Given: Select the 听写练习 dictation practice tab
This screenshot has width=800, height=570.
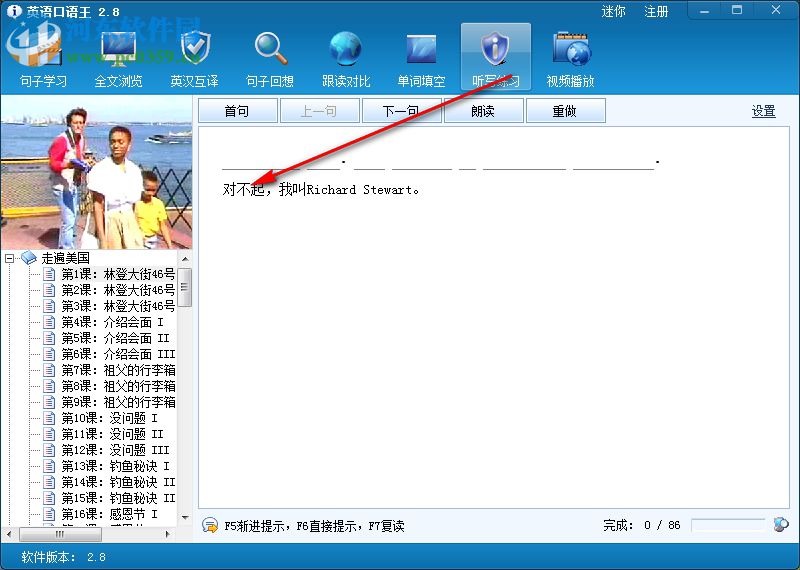Looking at the screenshot, I should coord(496,57).
